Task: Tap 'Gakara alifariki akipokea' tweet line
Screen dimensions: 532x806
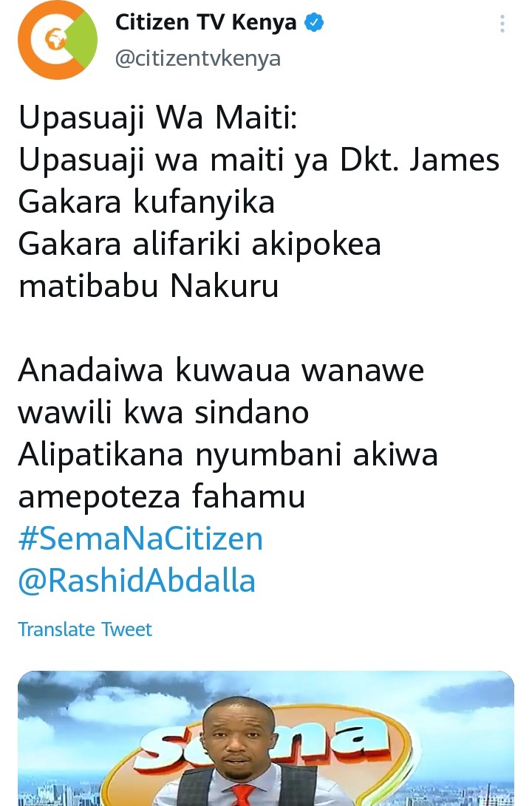Action: (199, 245)
